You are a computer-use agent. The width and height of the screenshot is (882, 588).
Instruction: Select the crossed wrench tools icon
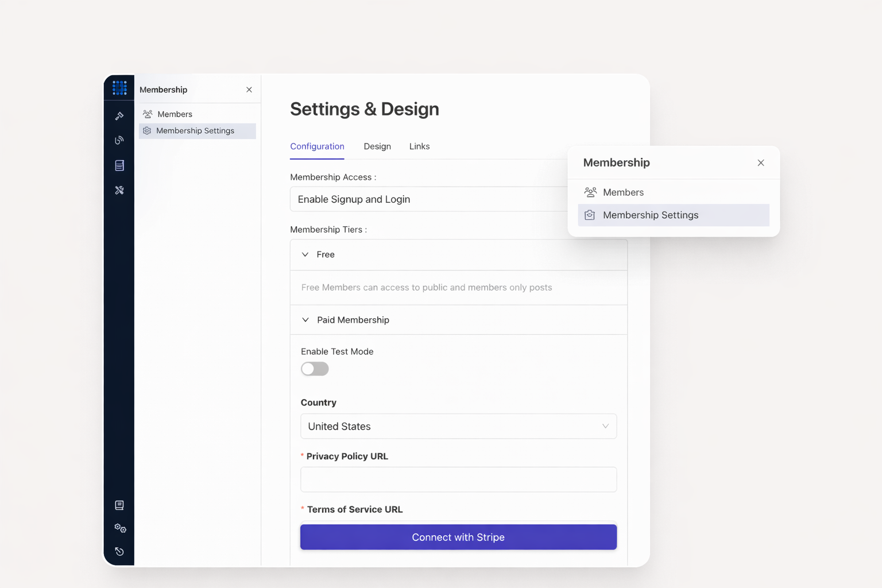[x=119, y=190]
